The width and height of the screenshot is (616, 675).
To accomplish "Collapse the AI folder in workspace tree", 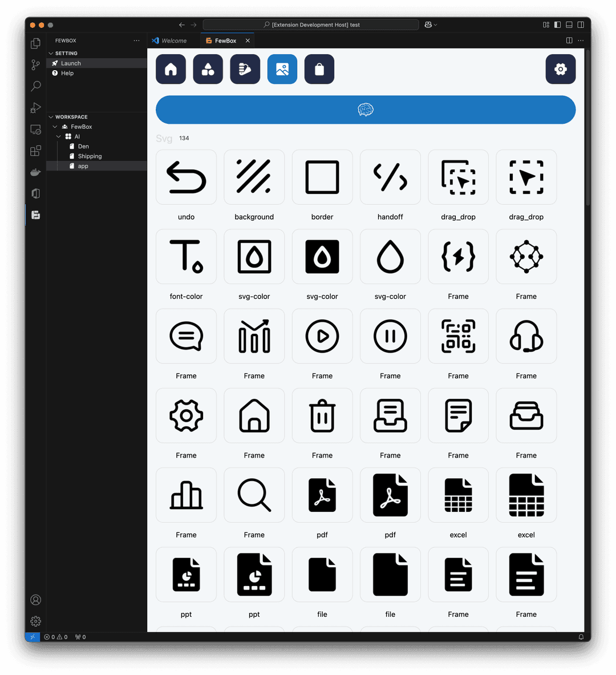I will (59, 137).
